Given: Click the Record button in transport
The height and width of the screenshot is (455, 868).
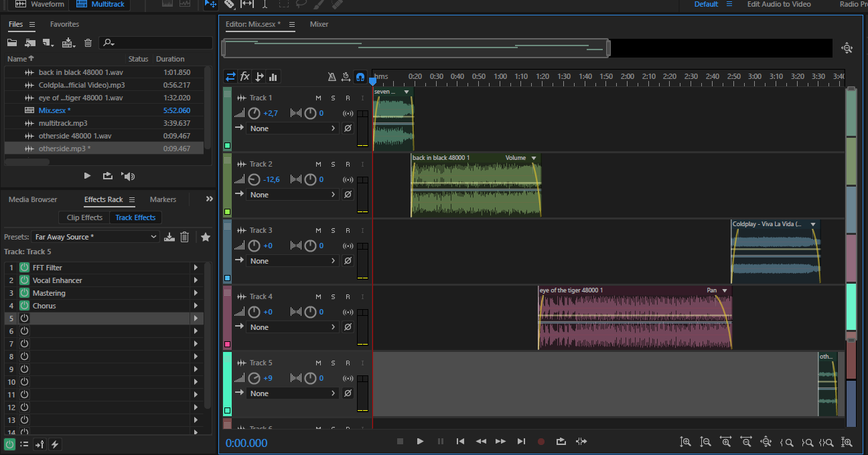Looking at the screenshot, I should 541,442.
